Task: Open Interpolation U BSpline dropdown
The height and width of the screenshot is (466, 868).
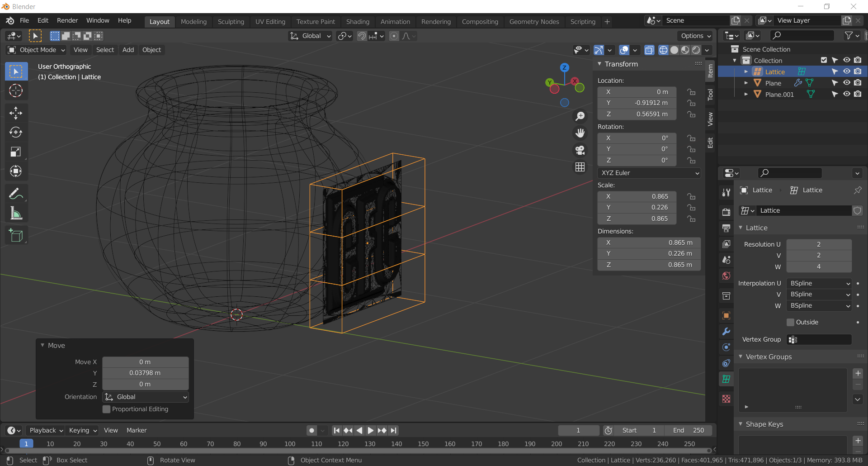Action: 819,283
